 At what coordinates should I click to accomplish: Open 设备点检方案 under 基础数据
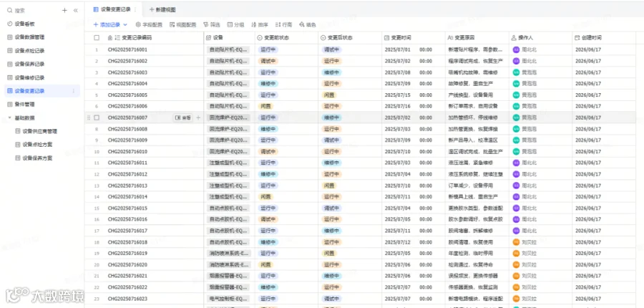click(x=37, y=145)
